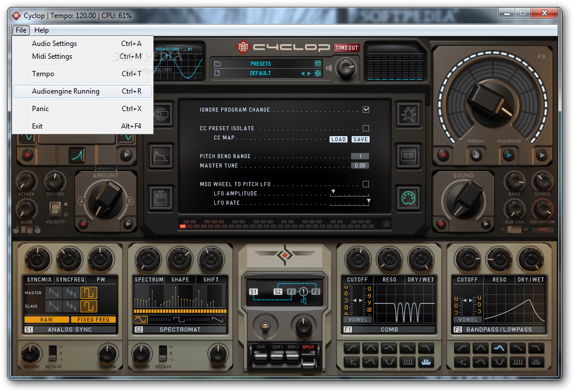Turn the master volume knob
This screenshot has height=392, width=574.
[346, 68]
